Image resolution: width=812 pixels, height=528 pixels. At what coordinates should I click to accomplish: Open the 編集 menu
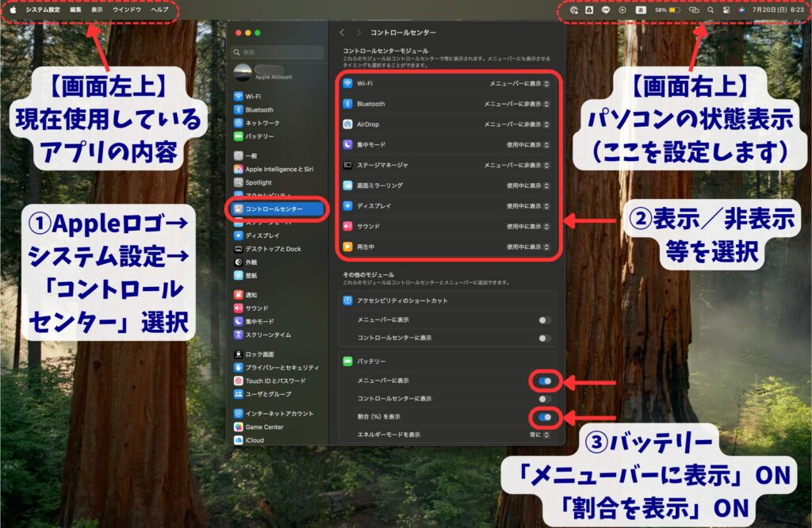(x=75, y=10)
